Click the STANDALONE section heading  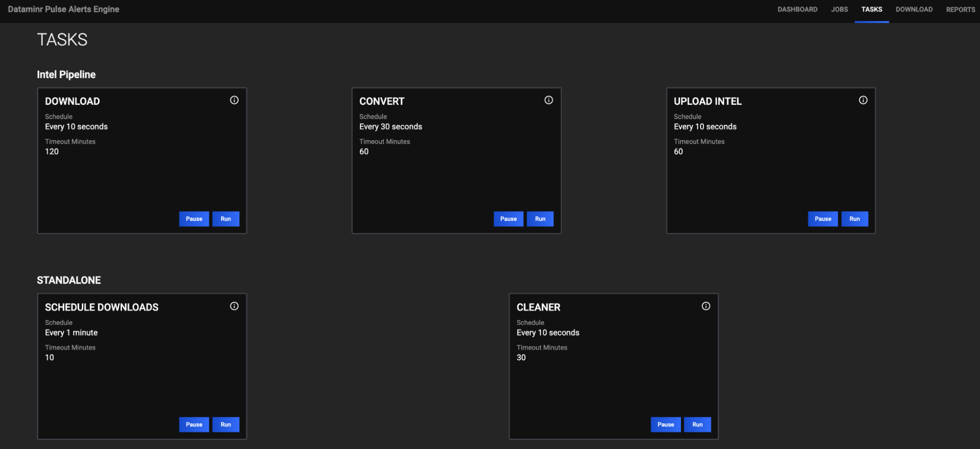coord(69,280)
